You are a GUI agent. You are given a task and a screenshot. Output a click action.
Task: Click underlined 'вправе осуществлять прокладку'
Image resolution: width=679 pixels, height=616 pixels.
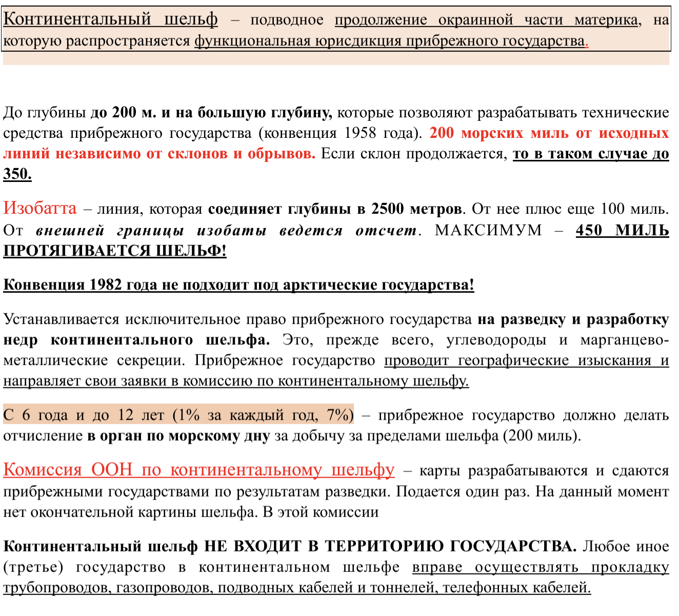coord(541,567)
